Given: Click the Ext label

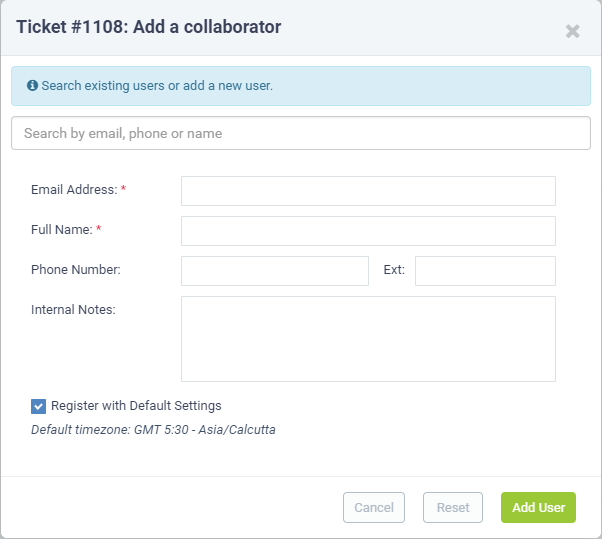Looking at the screenshot, I should click(x=394, y=270).
